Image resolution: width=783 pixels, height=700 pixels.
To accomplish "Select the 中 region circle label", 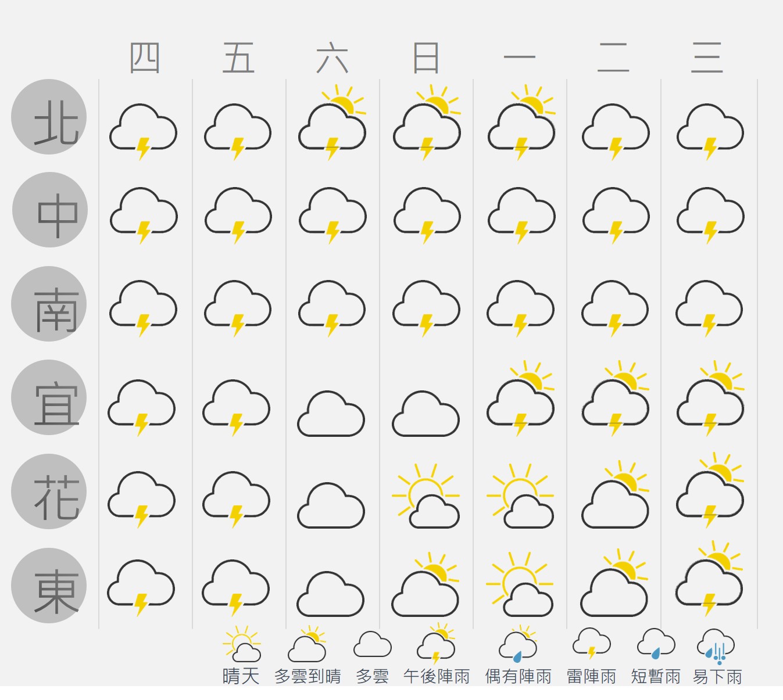I will coord(50,210).
